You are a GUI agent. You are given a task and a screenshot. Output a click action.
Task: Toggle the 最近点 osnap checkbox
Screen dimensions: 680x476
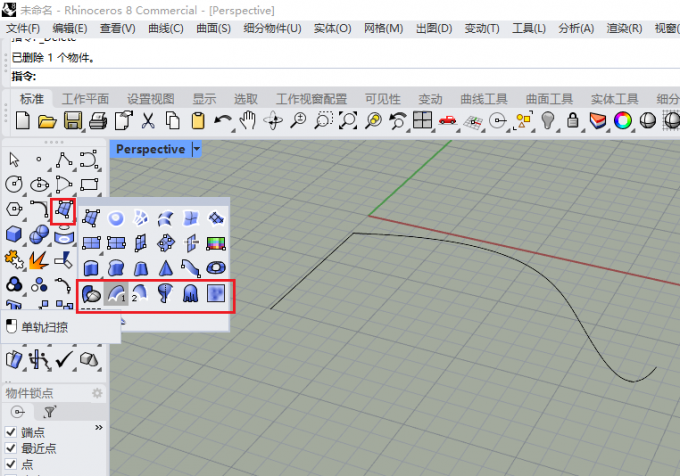(x=11, y=448)
